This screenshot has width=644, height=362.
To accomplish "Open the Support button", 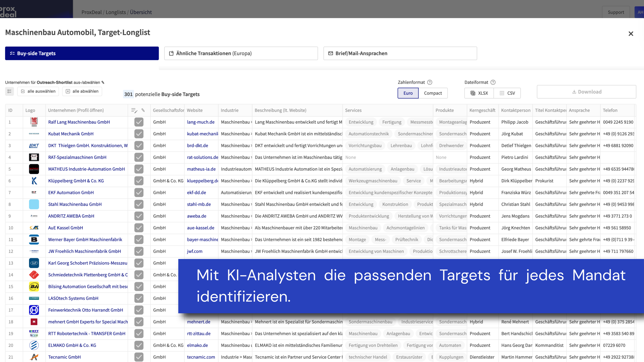I will pyautogui.click(x=616, y=12).
